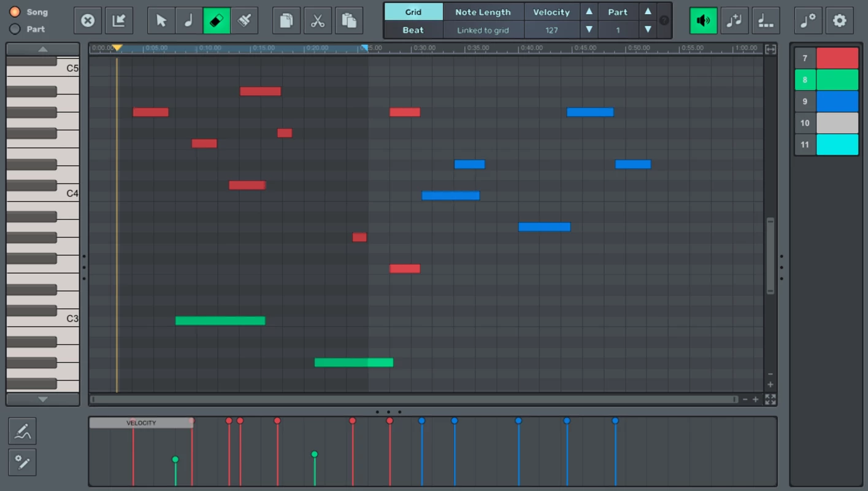Click the paste clipboard icon
This screenshot has width=868, height=491.
click(x=349, y=21)
